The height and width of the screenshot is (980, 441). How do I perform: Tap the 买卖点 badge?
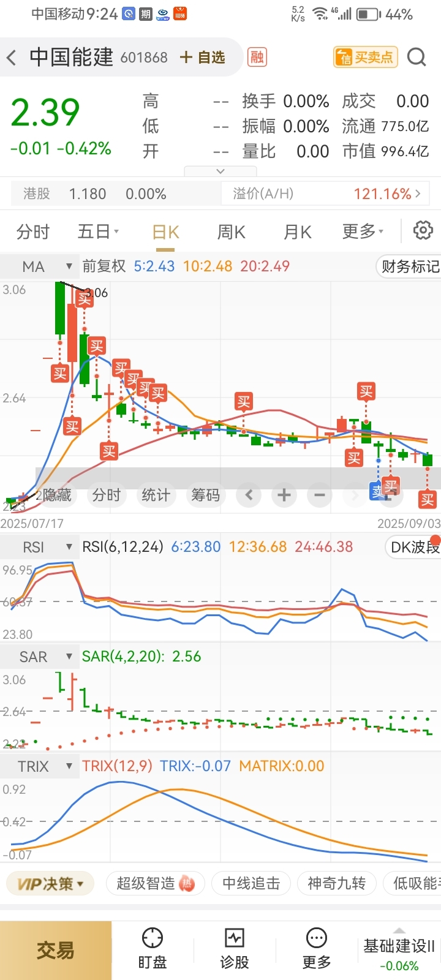click(366, 58)
